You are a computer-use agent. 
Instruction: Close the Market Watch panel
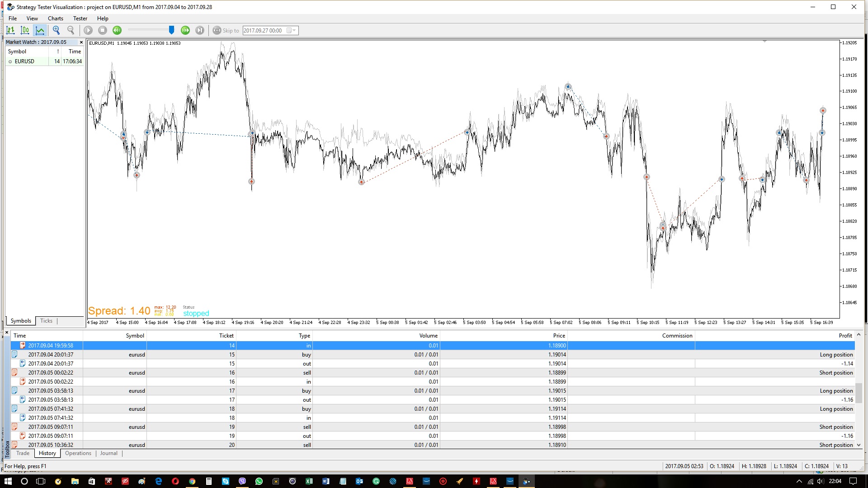tap(81, 42)
